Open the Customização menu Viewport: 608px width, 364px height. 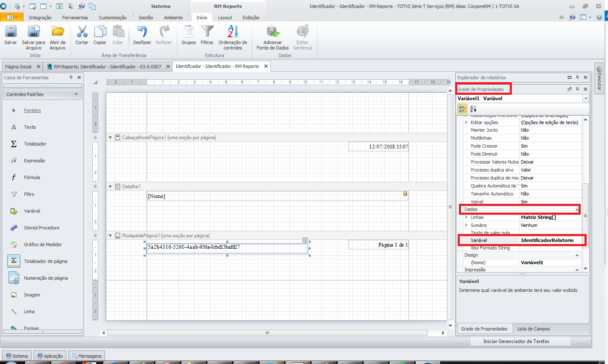coord(113,18)
